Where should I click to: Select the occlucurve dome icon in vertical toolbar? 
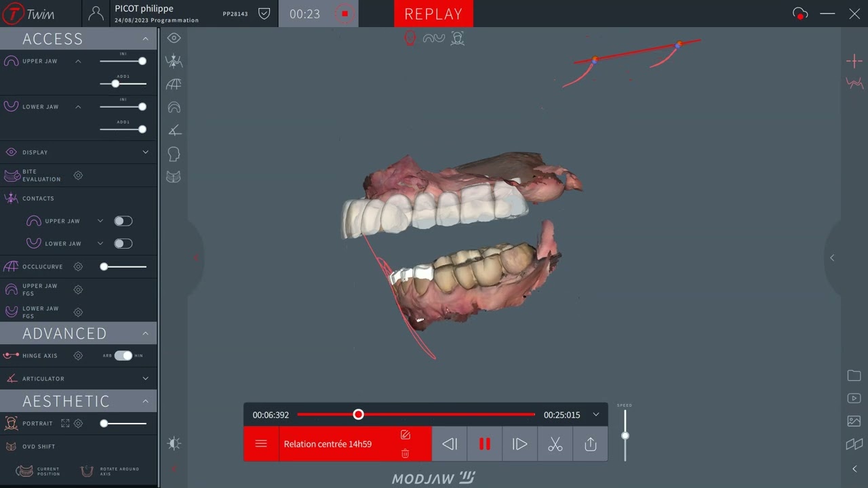[x=174, y=84]
